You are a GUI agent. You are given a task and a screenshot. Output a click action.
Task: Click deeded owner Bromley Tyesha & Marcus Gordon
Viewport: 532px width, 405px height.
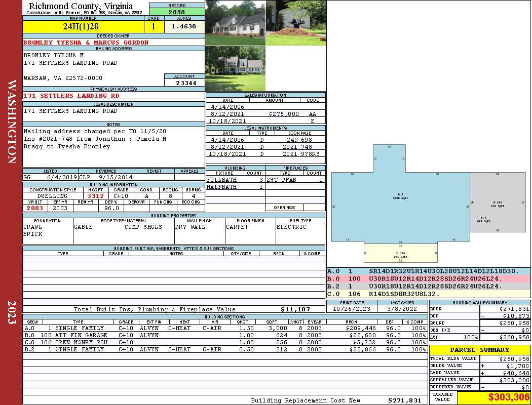(x=86, y=43)
